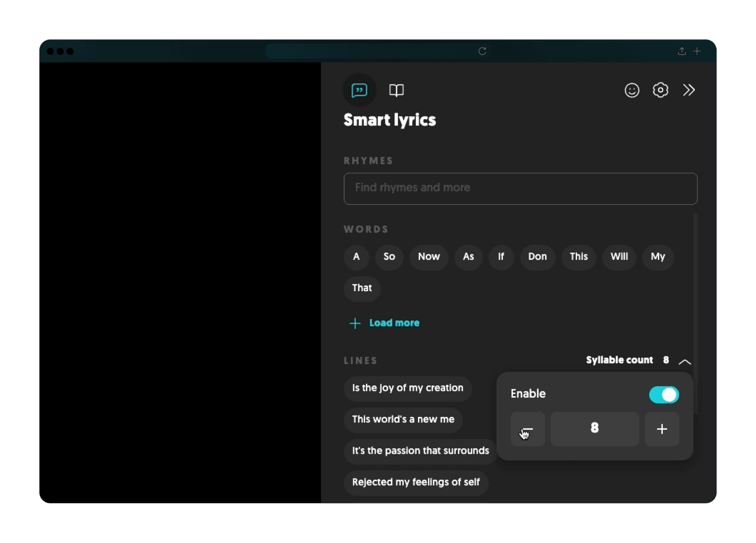The width and height of the screenshot is (756, 543).
Task: Disable the syllable count Enable toggle
Action: pos(663,395)
